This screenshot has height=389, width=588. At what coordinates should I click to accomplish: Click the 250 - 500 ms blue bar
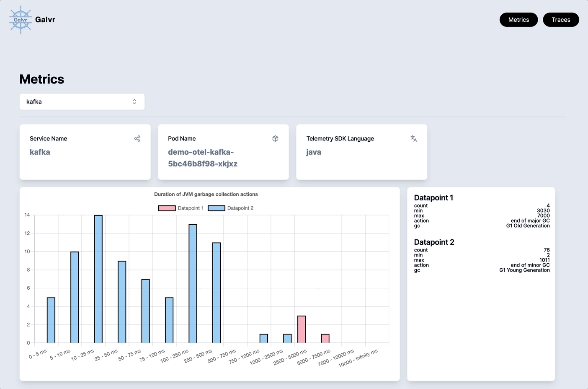217,293
